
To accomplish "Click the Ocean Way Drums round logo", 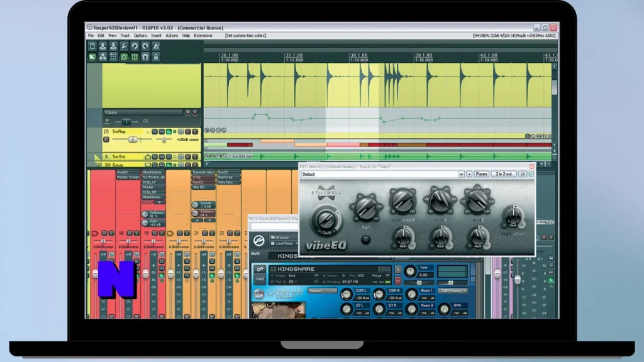I will (258, 293).
